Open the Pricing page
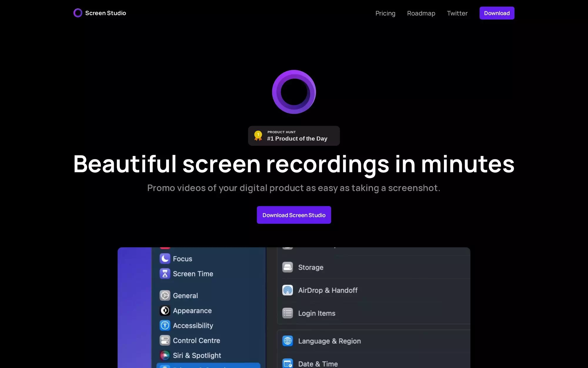This screenshot has width=588, height=368. 385,13
